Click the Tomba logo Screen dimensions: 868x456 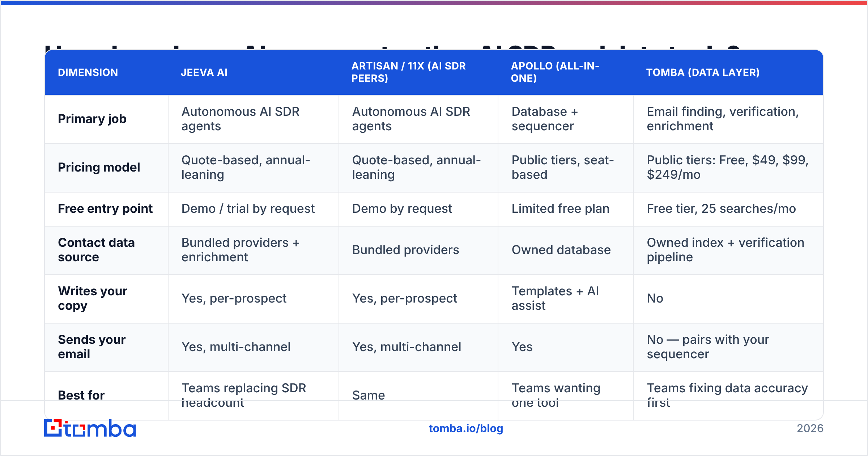point(90,428)
